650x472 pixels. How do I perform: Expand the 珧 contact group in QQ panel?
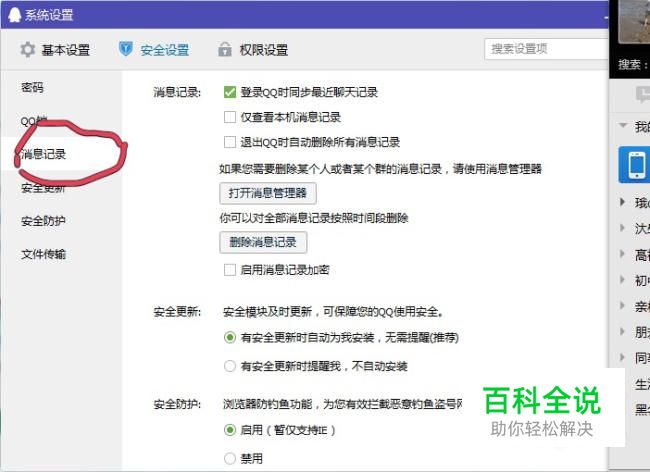[622, 202]
